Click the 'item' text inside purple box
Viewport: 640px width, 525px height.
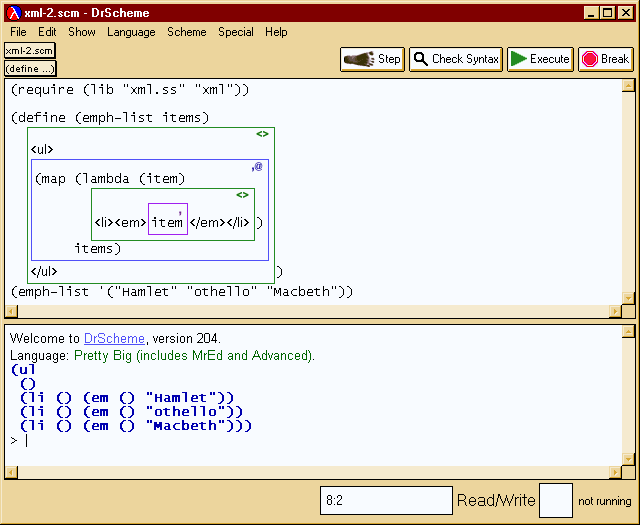click(x=167, y=222)
